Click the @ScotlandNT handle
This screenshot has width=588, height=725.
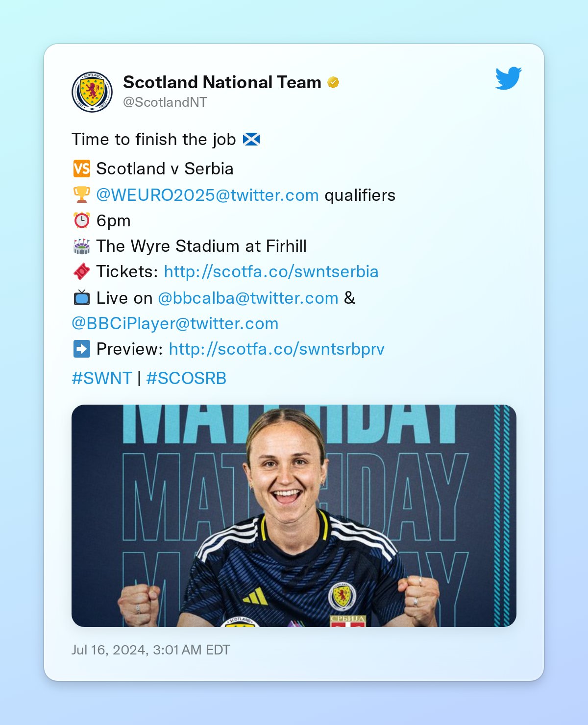point(165,102)
